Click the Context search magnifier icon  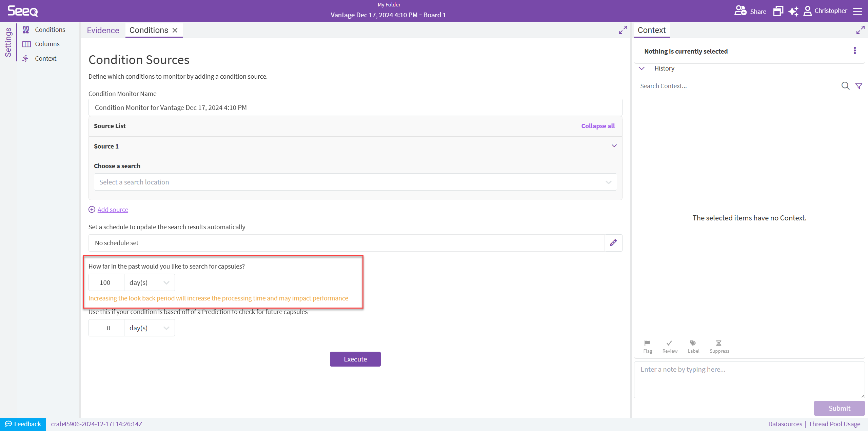pos(845,86)
